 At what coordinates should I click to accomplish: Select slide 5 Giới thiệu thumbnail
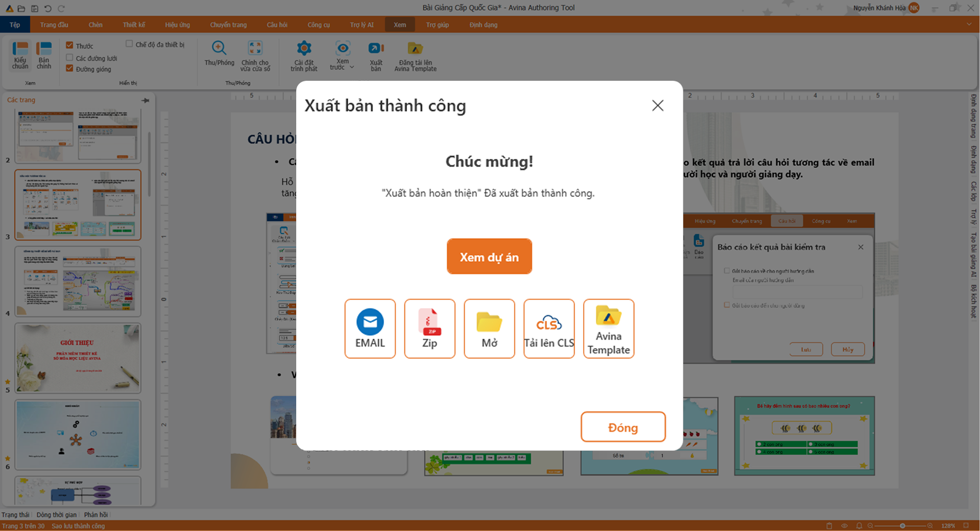(x=78, y=358)
